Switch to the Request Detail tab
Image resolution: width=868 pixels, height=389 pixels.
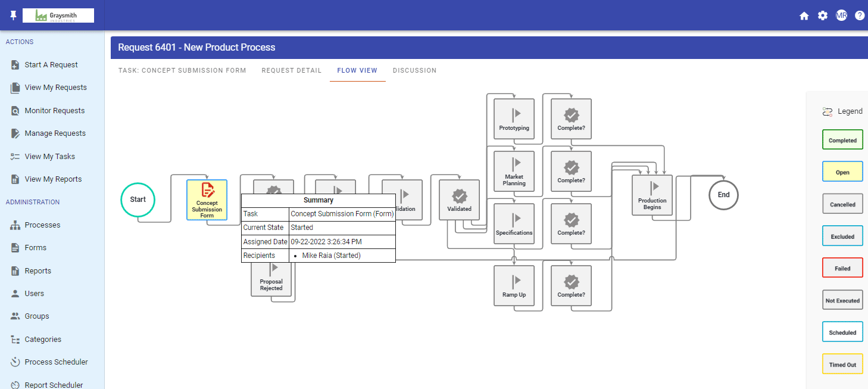click(x=291, y=70)
